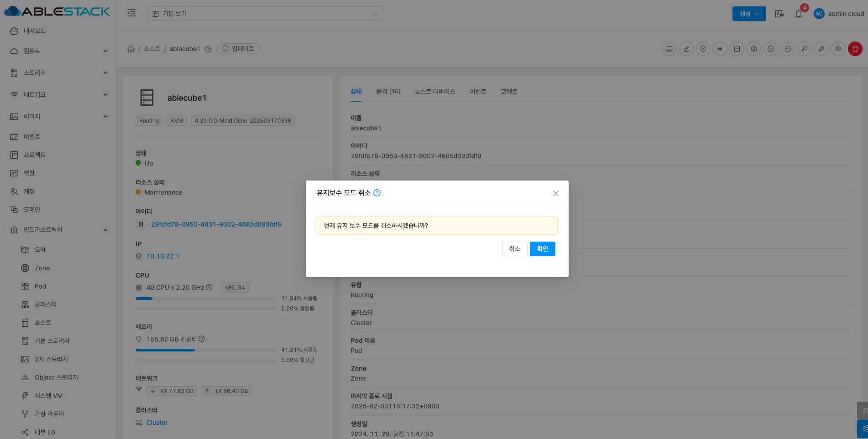Viewport: 868px width, 439px height.
Task: Click the help icon beside dialog title
Action: pyautogui.click(x=377, y=193)
